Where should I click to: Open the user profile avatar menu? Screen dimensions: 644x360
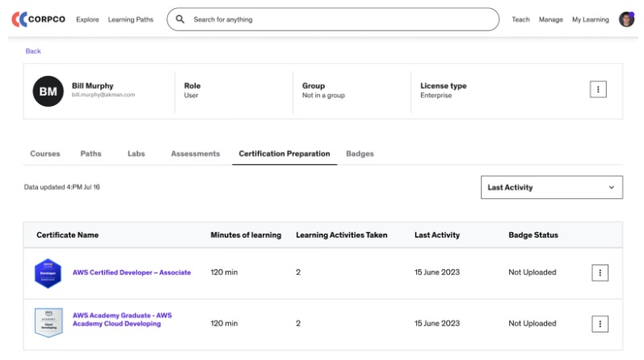626,19
